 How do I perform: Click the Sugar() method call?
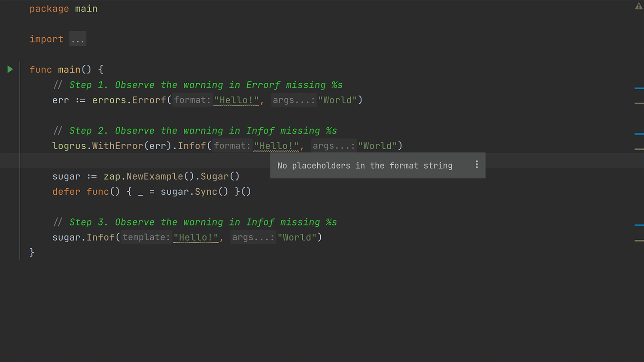tap(220, 176)
